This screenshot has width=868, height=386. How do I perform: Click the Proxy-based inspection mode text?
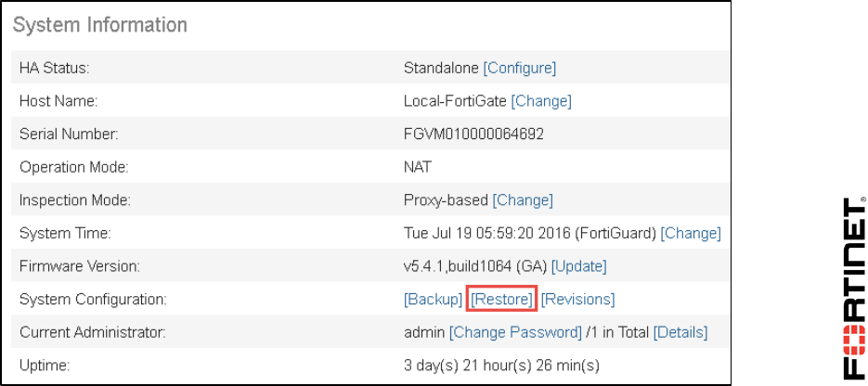[446, 200]
